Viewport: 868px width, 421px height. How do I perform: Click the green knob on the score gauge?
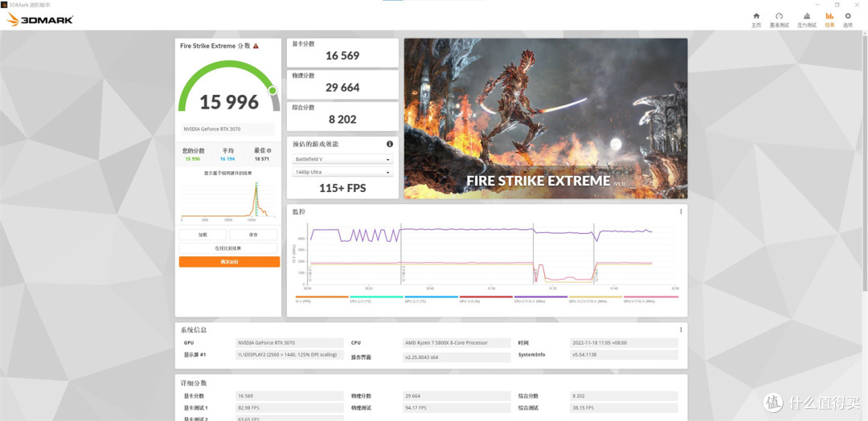point(272,90)
